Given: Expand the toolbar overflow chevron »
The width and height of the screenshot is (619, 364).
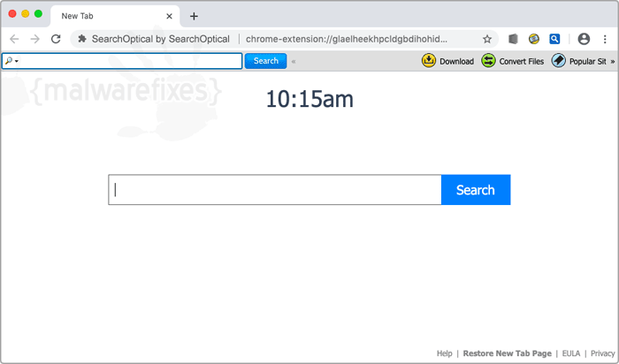Looking at the screenshot, I should [613, 62].
